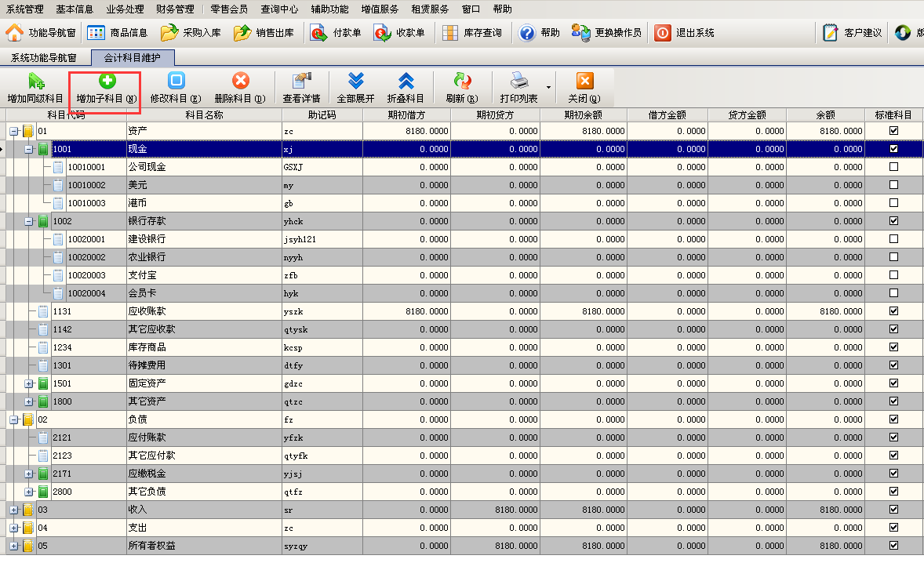Image resolution: width=924 pixels, height=570 pixels.
Task: Click 查看详情 toolbar button
Action: pyautogui.click(x=301, y=88)
